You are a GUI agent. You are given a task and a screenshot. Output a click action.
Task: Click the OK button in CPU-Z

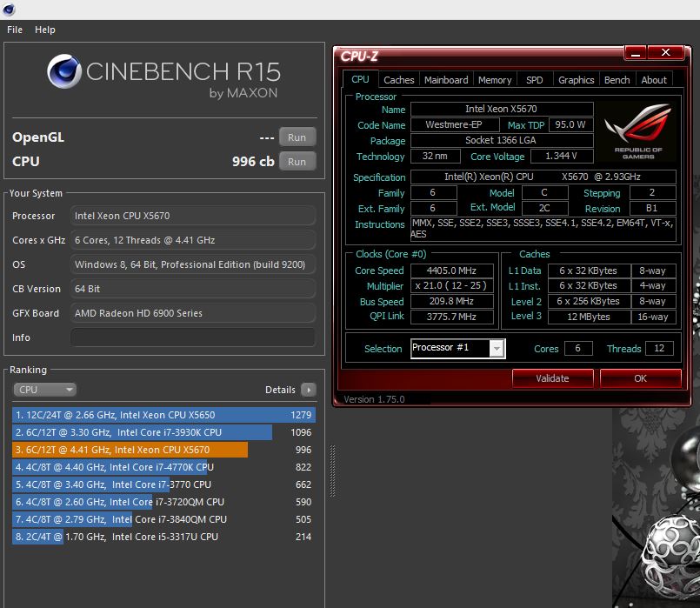pyautogui.click(x=641, y=378)
